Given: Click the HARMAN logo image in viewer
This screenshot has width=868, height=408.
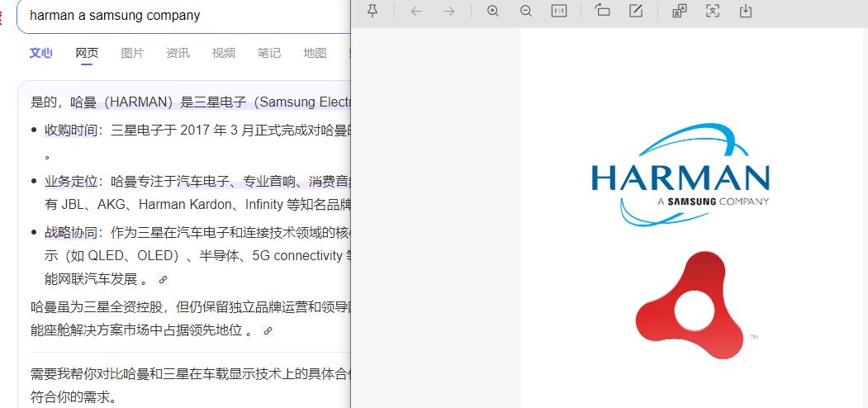Looking at the screenshot, I should (x=681, y=174).
